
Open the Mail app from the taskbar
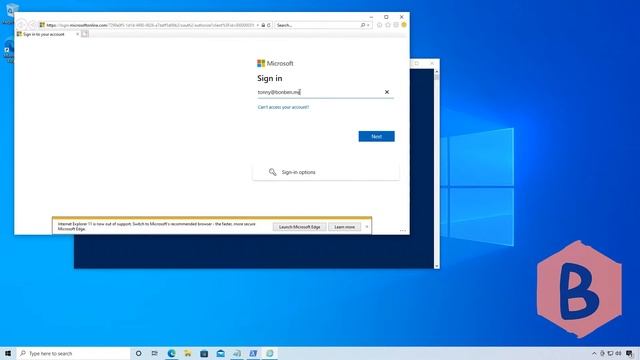[220, 353]
